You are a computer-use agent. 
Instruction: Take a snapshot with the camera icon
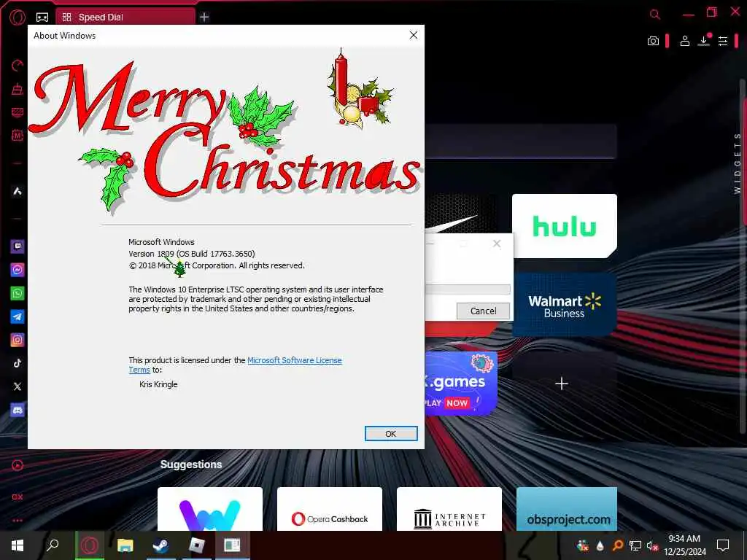(653, 41)
